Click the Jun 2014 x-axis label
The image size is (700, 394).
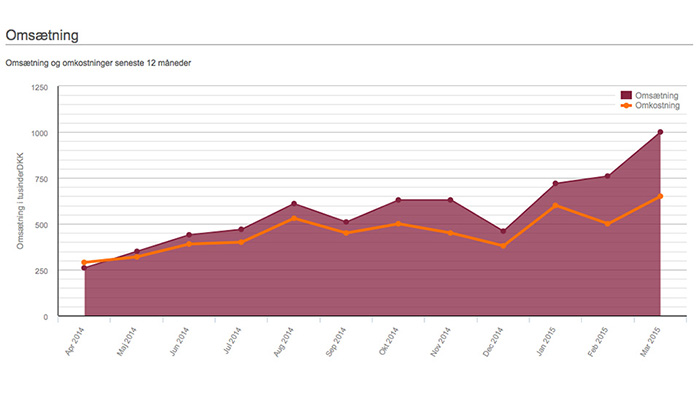coord(179,341)
